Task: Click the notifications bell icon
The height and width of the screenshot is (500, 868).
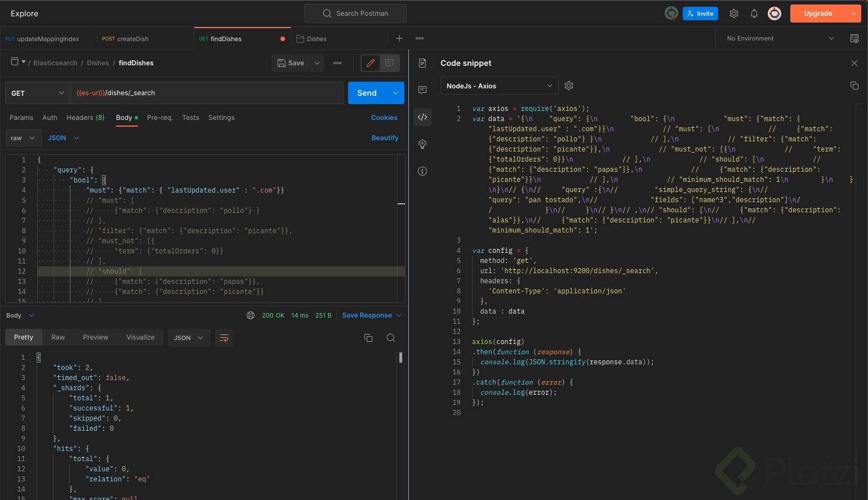Action: pyautogui.click(x=754, y=14)
